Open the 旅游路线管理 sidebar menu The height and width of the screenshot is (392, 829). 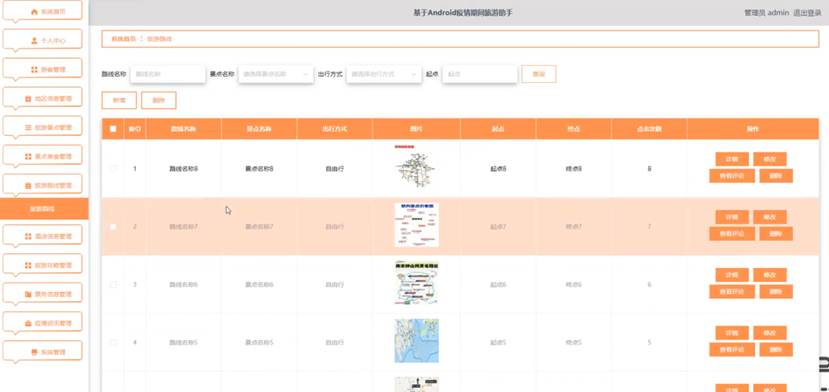(x=43, y=185)
